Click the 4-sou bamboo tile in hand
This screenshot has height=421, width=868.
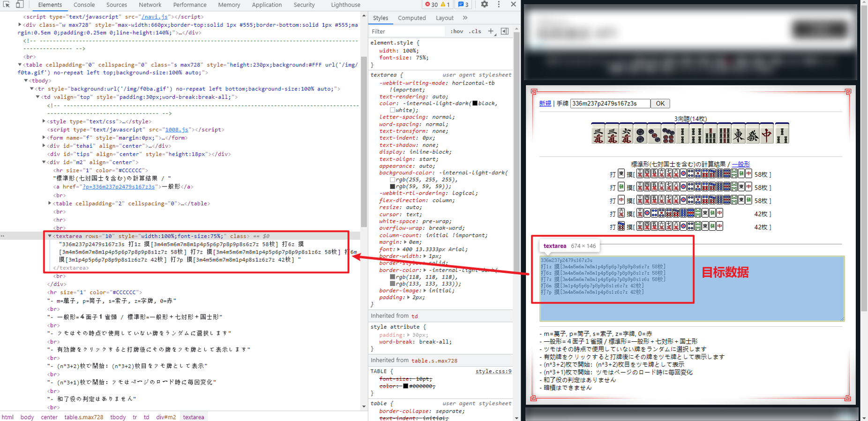tap(696, 134)
